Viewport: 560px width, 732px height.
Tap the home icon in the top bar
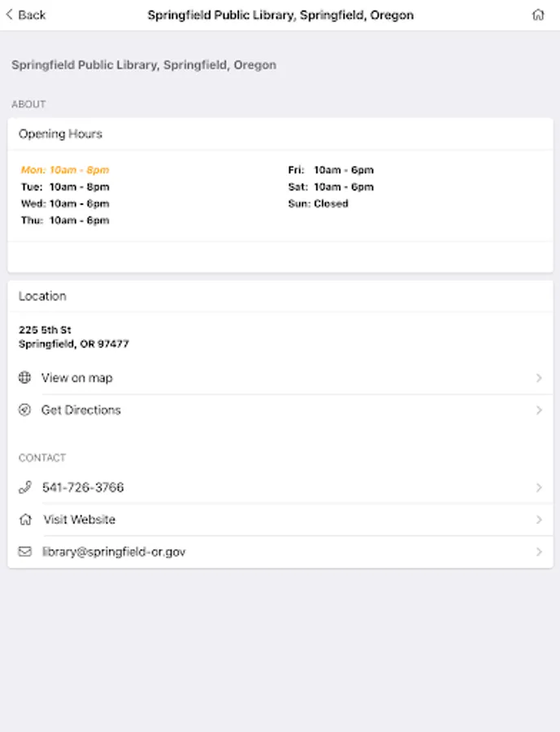point(537,15)
